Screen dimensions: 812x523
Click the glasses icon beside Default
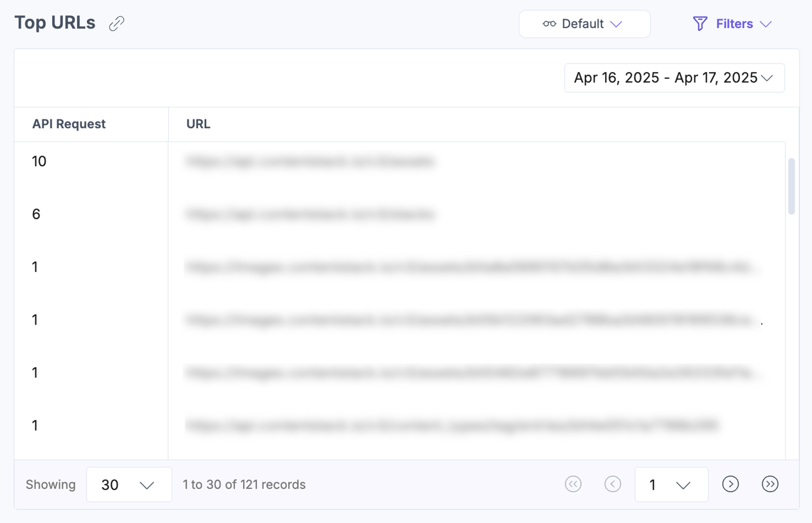click(549, 24)
